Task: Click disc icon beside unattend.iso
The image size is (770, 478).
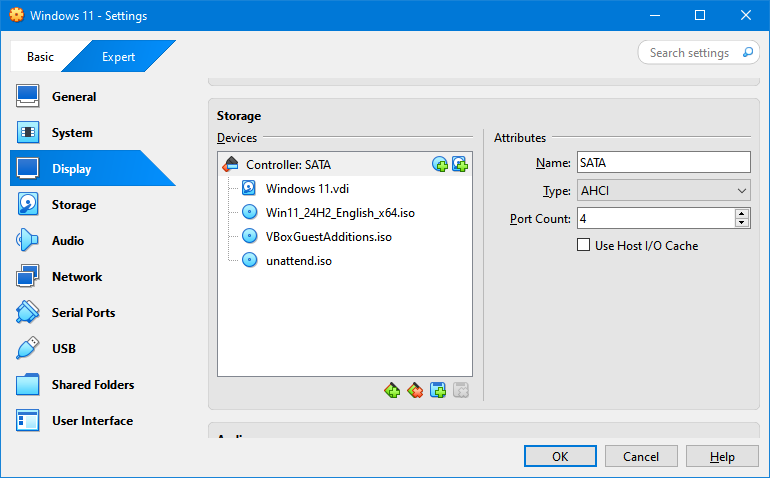Action: point(249,260)
